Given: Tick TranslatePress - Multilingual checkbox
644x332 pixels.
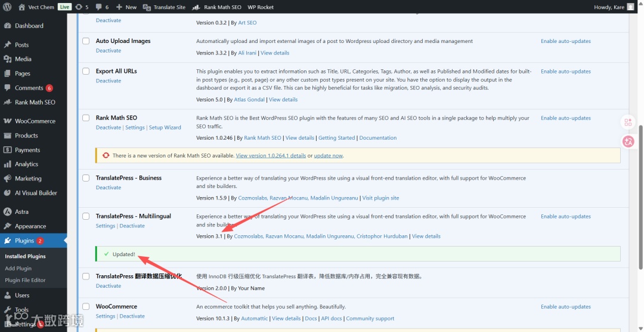Looking at the screenshot, I should [86, 216].
